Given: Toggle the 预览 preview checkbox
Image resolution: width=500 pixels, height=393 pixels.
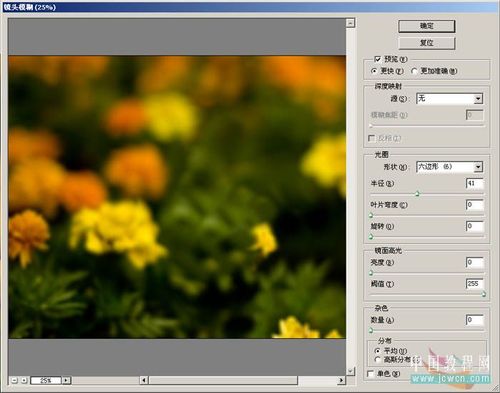Looking at the screenshot, I should click(x=377, y=59).
